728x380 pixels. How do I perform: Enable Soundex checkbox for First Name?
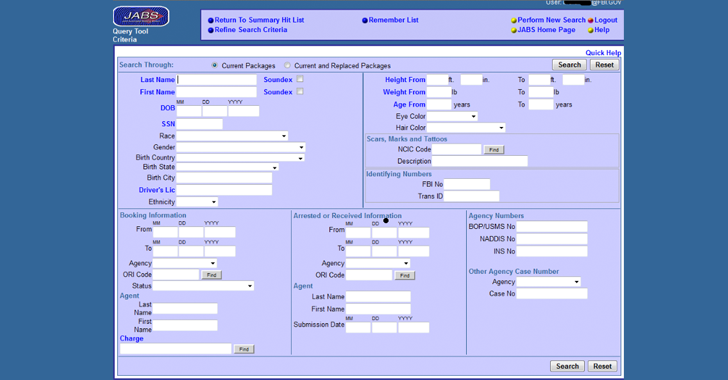point(300,92)
